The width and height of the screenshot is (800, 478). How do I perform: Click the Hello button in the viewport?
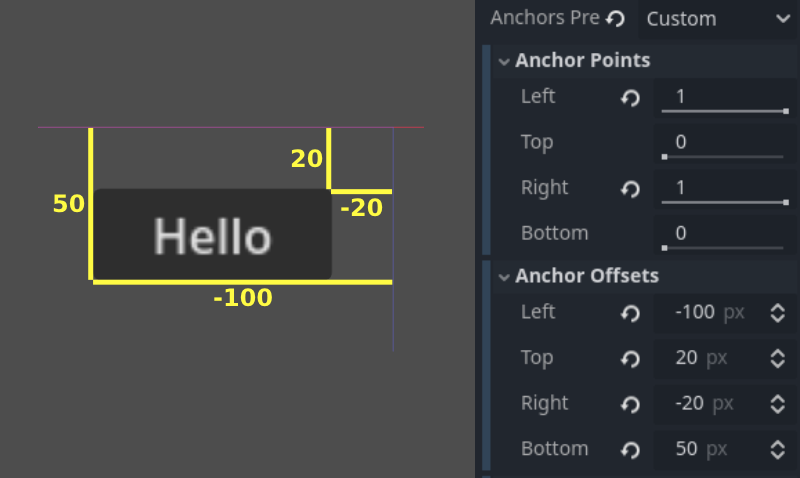212,236
